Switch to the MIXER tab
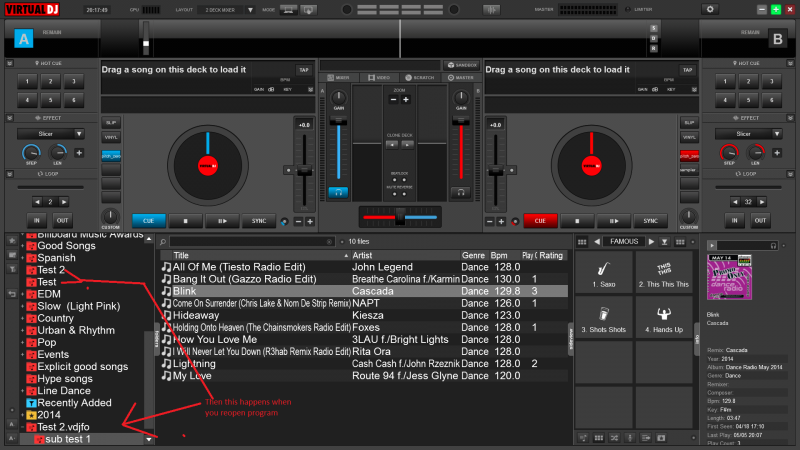This screenshot has height=450, width=800. 339,78
